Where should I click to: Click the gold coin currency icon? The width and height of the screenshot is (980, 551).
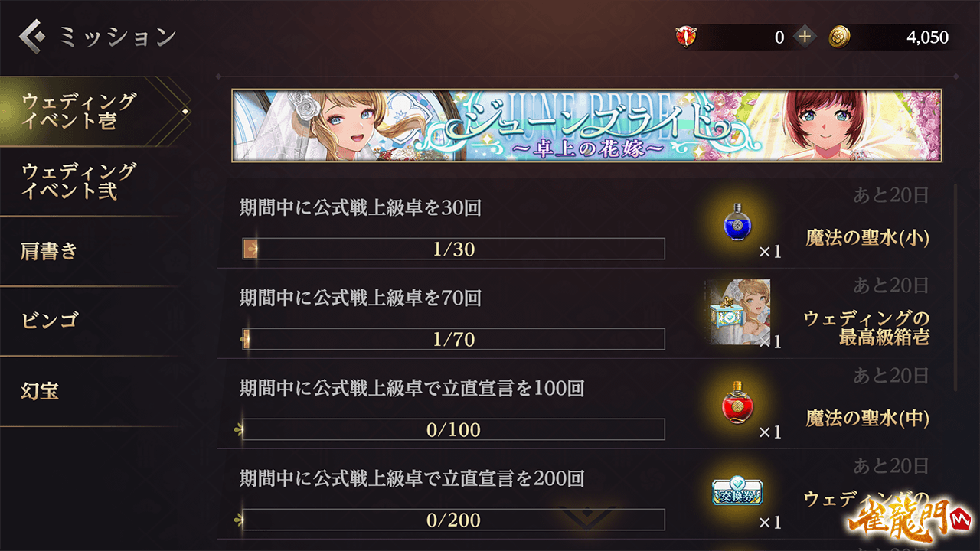point(840,37)
